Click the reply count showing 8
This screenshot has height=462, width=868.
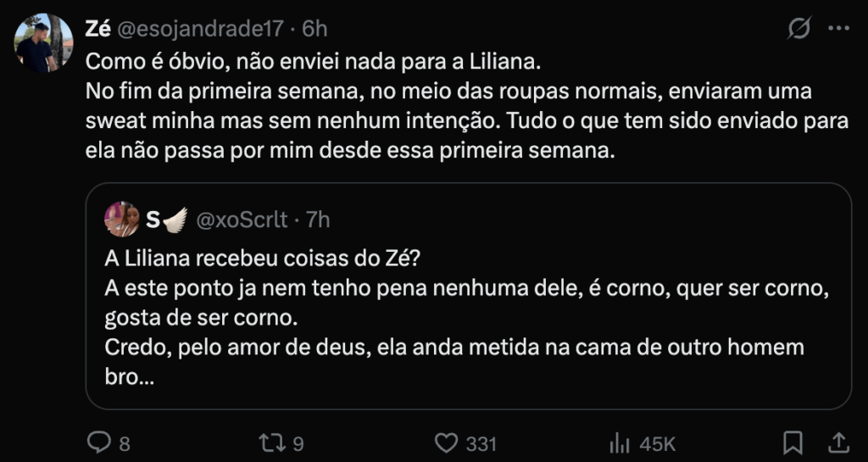[x=125, y=443]
